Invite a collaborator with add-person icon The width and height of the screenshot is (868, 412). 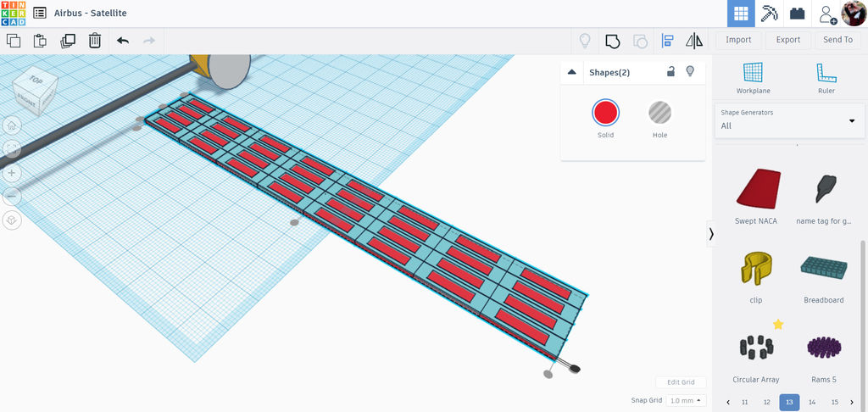[827, 14]
